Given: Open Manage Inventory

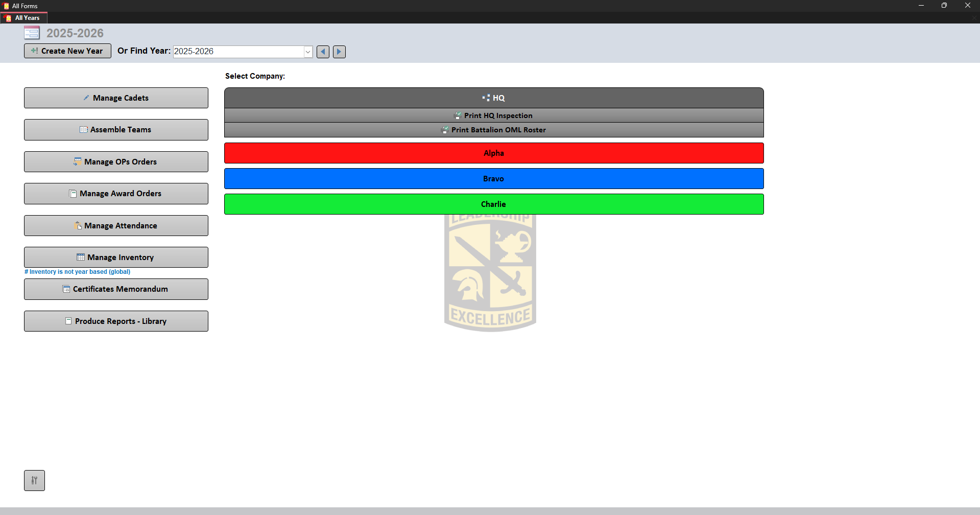Looking at the screenshot, I should click(116, 257).
